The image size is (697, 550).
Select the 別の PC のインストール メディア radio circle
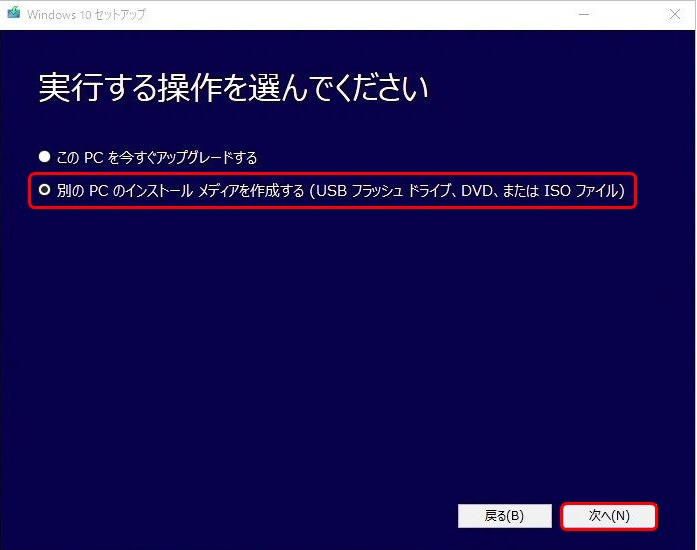point(44,190)
